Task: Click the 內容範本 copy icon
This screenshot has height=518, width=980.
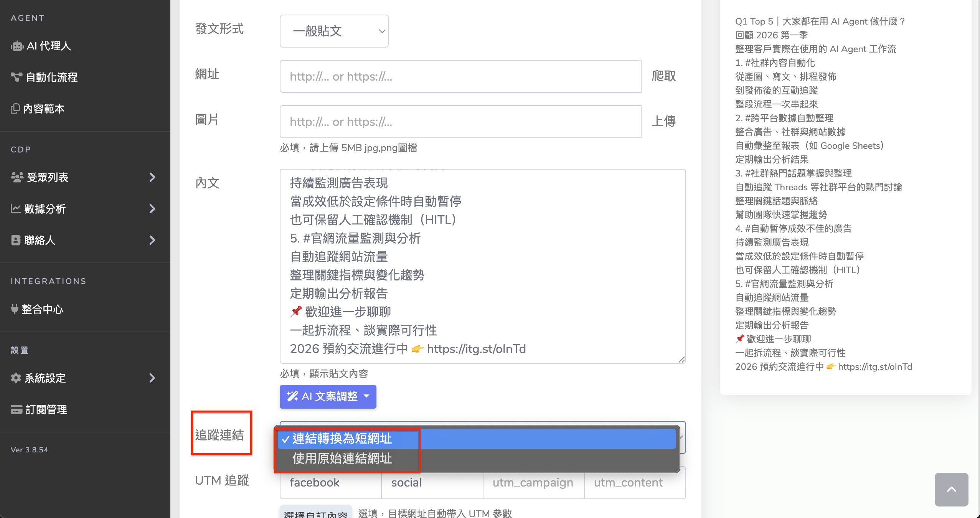Action: click(15, 109)
